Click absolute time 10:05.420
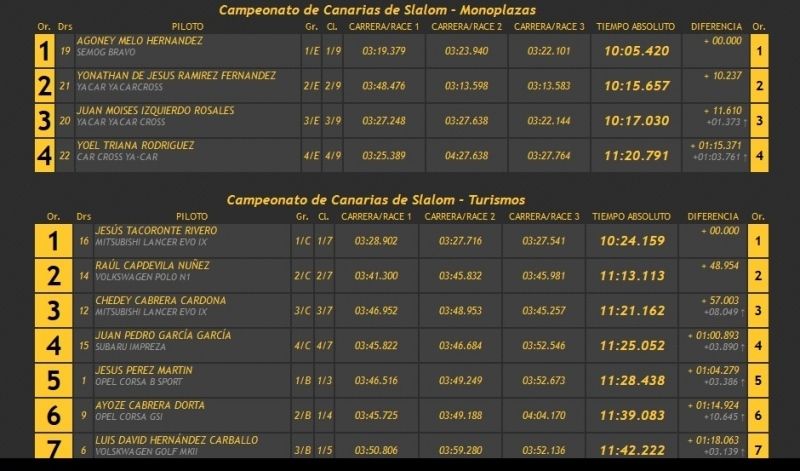Viewport: 800px width, 471px height. [x=636, y=51]
